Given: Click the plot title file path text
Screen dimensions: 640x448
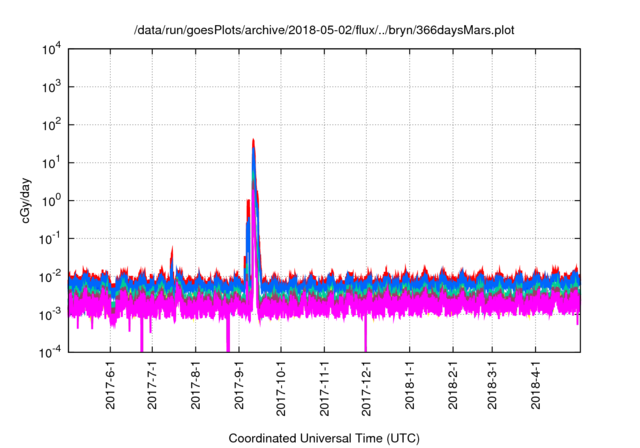Looking at the screenshot, I should pos(324,30).
